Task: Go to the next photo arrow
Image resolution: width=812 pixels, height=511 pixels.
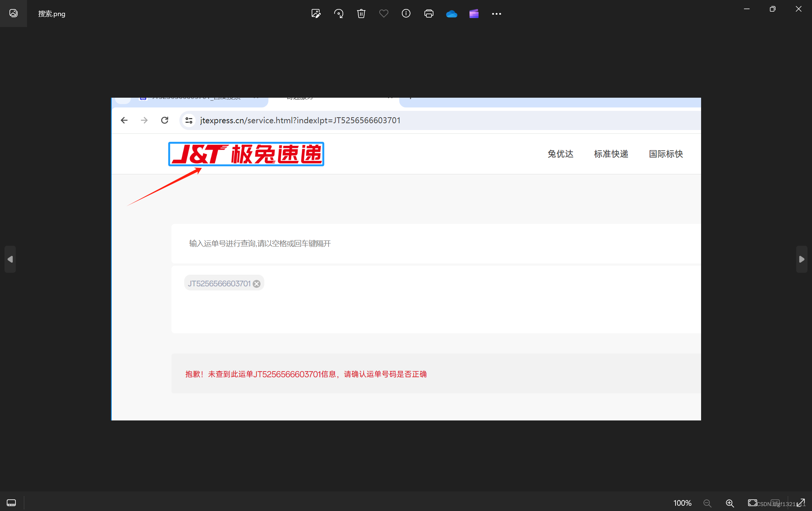Action: (801, 259)
